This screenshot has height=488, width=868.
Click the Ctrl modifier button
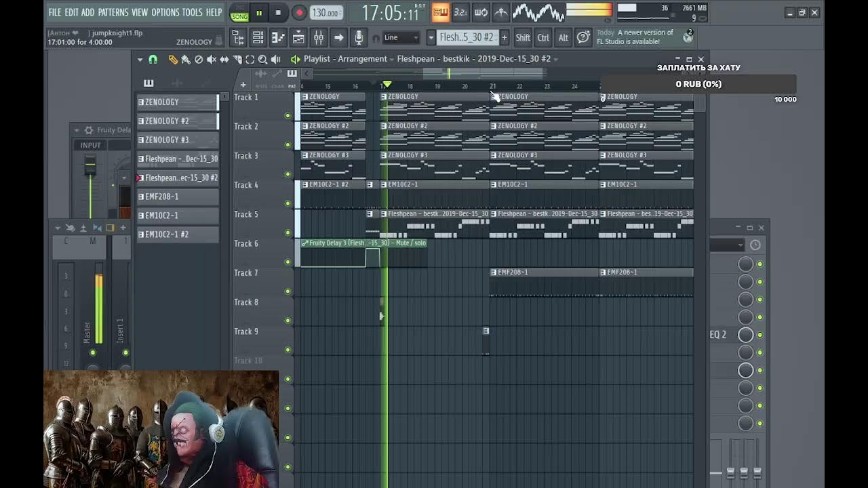pyautogui.click(x=543, y=38)
